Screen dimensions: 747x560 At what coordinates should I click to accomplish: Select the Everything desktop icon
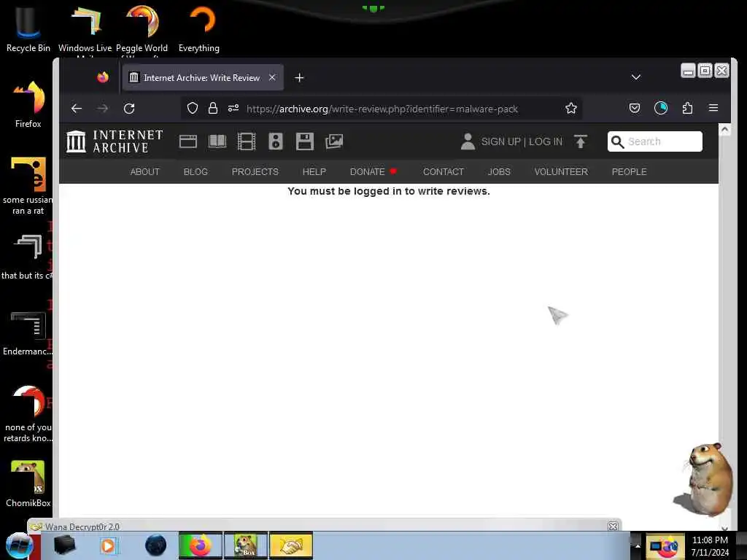coord(199,28)
